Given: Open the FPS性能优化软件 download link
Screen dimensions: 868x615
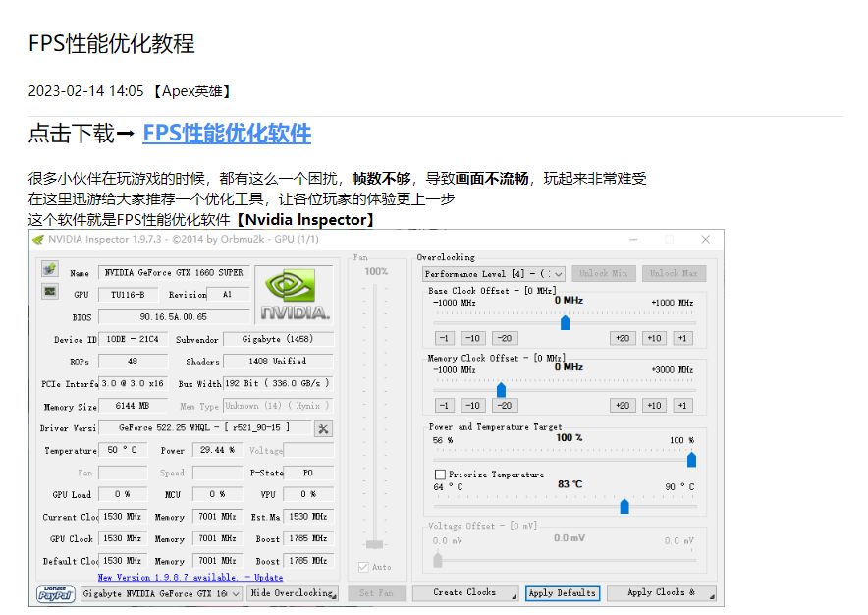Looking at the screenshot, I should pos(227,134).
